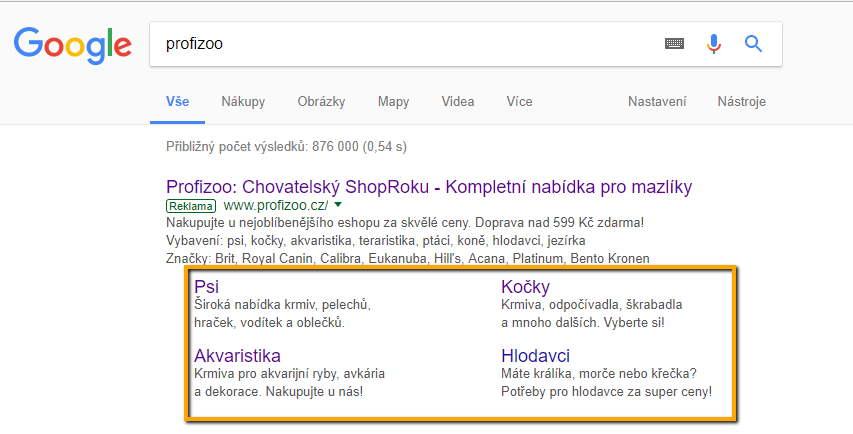Switch to the Nákupy tab
Image resolution: width=853 pixels, height=434 pixels.
[243, 102]
